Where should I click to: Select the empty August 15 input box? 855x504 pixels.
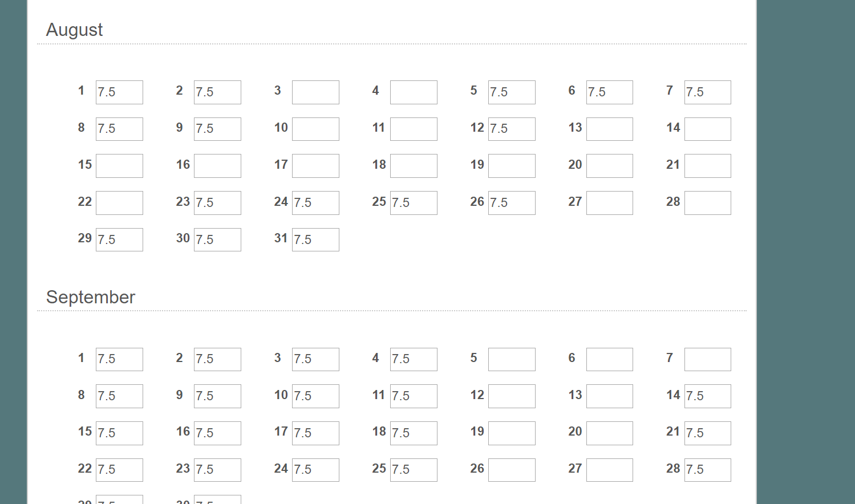[x=119, y=166]
